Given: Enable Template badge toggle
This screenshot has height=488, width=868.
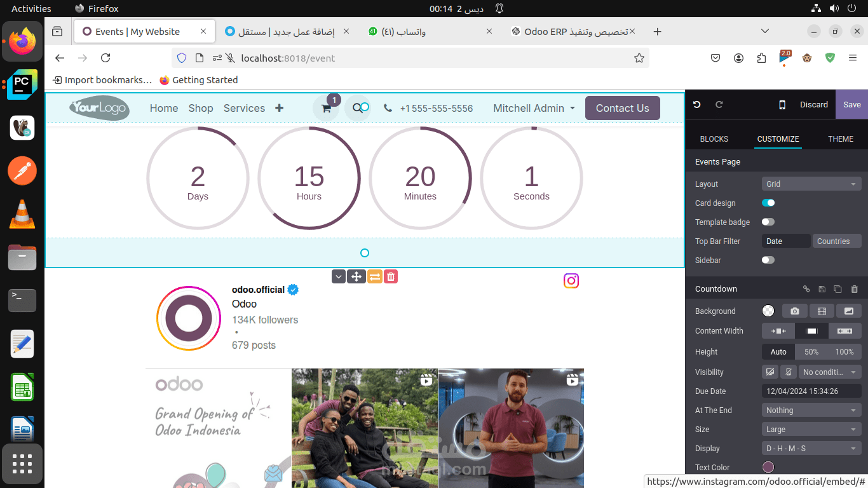Looking at the screenshot, I should click(768, 222).
